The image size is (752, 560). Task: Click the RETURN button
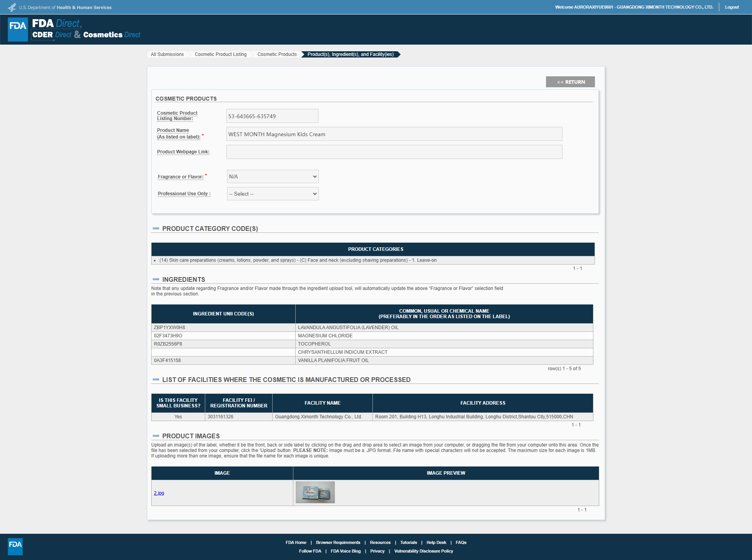pos(570,82)
